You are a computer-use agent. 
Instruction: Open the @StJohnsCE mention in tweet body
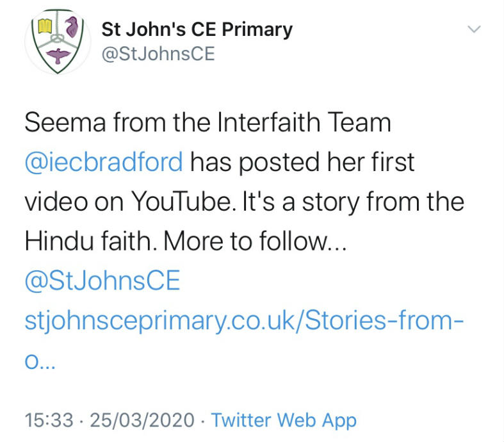tap(102, 281)
